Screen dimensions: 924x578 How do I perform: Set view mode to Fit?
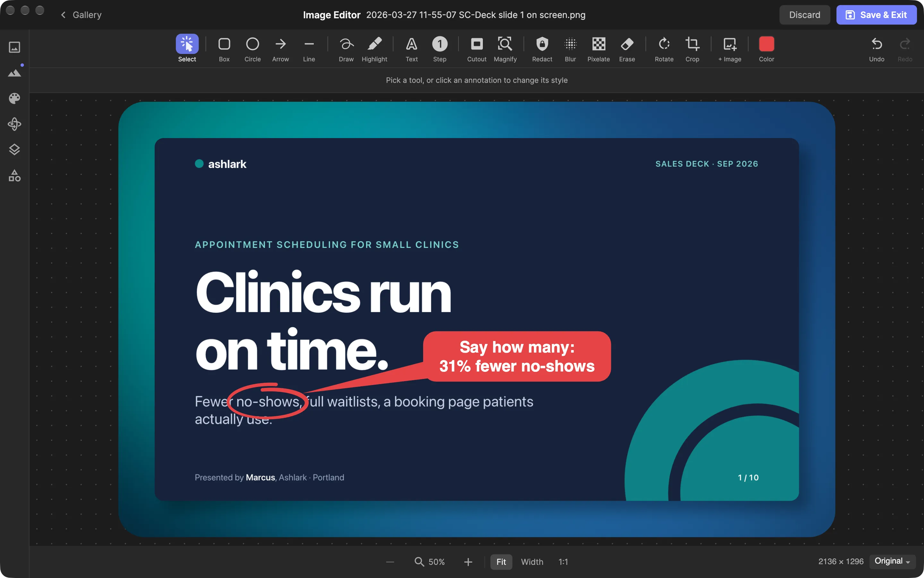pyautogui.click(x=501, y=562)
